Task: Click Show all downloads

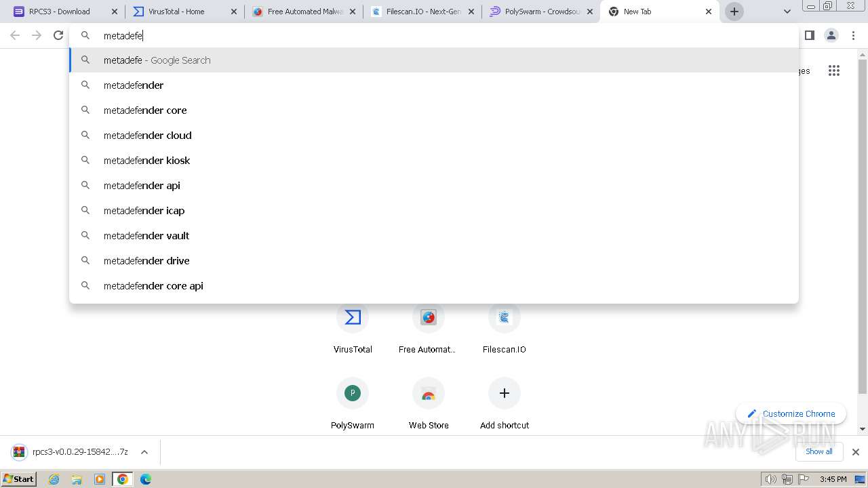Action: click(x=819, y=451)
